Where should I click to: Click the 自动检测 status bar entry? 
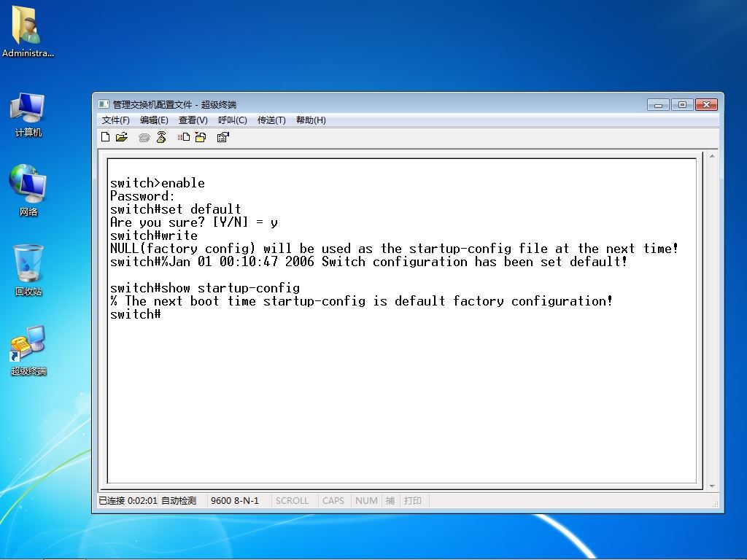[179, 500]
